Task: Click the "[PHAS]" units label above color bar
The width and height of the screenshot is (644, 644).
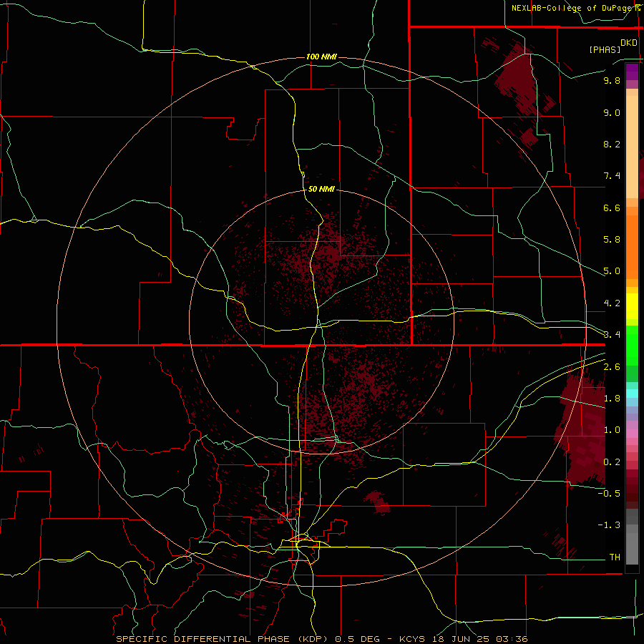Action: tap(605, 49)
